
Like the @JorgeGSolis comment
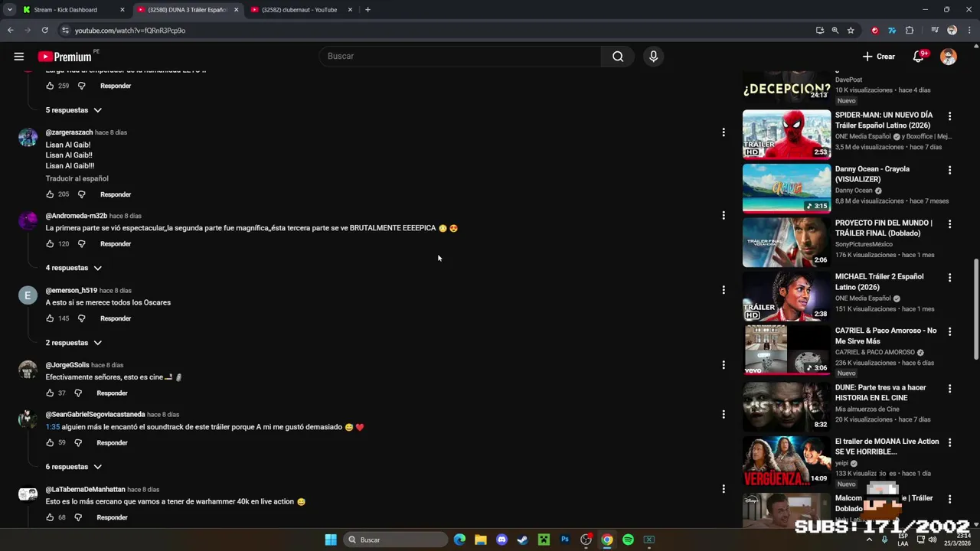tap(51, 393)
